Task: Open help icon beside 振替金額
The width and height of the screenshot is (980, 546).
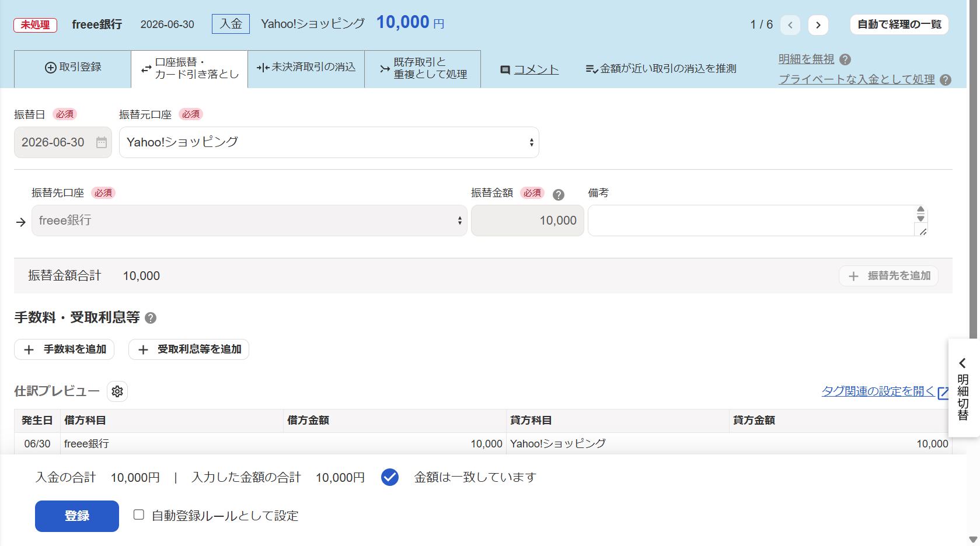Action: [x=559, y=195]
